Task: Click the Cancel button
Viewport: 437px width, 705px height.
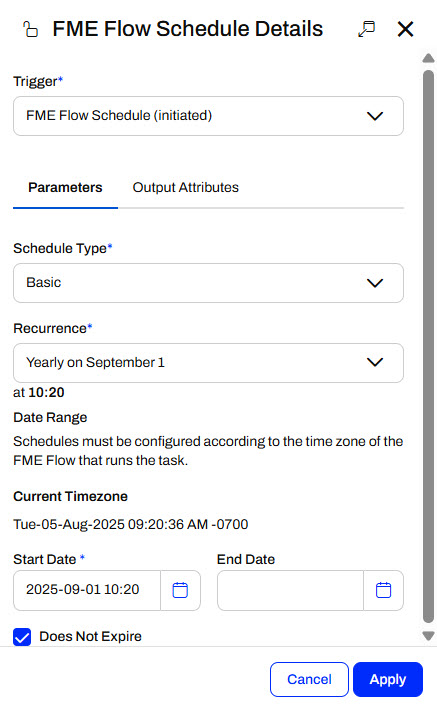Action: 309,679
